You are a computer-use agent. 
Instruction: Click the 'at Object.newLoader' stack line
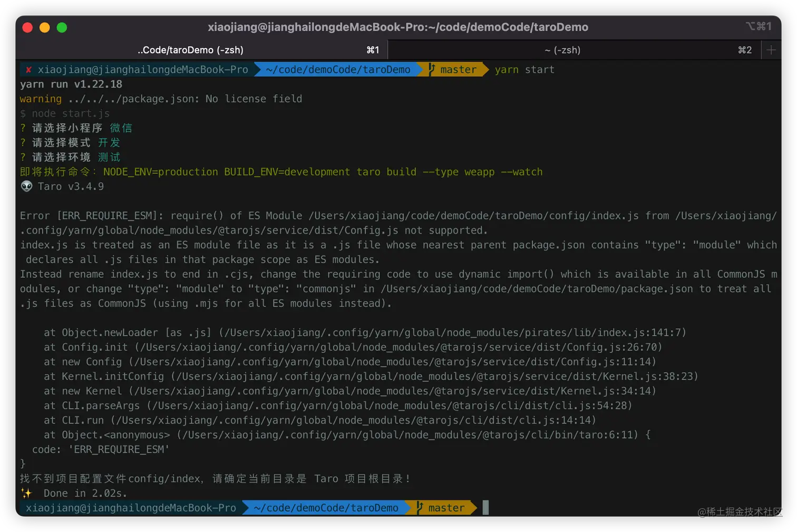[365, 333]
